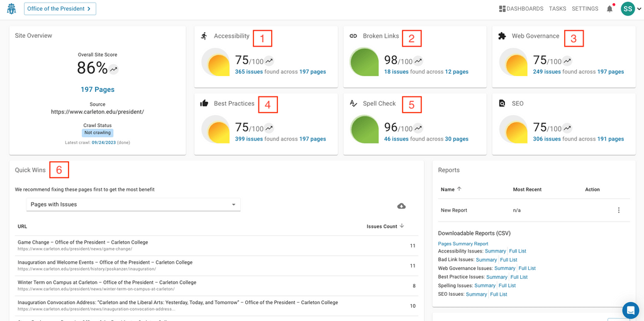This screenshot has width=644, height=321.
Task: Click the Web Governance puzzle piece icon
Action: point(502,36)
